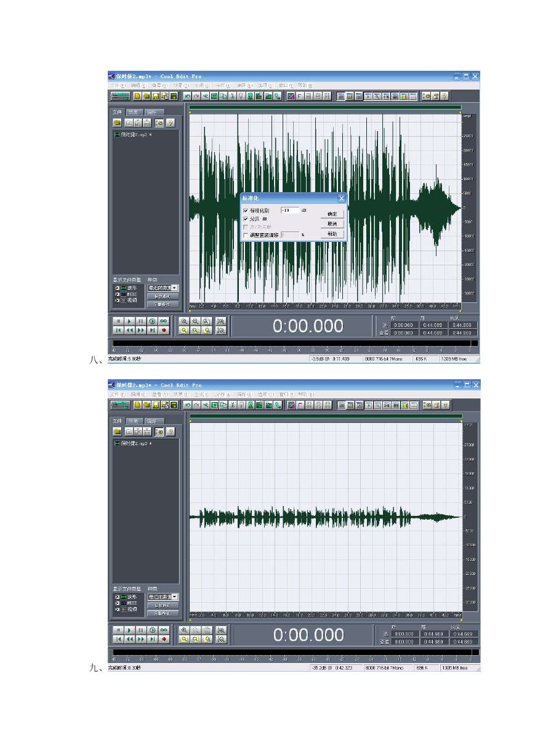
Task: Select 保时捷2.mp3 in the upper file list
Action: tap(132, 135)
